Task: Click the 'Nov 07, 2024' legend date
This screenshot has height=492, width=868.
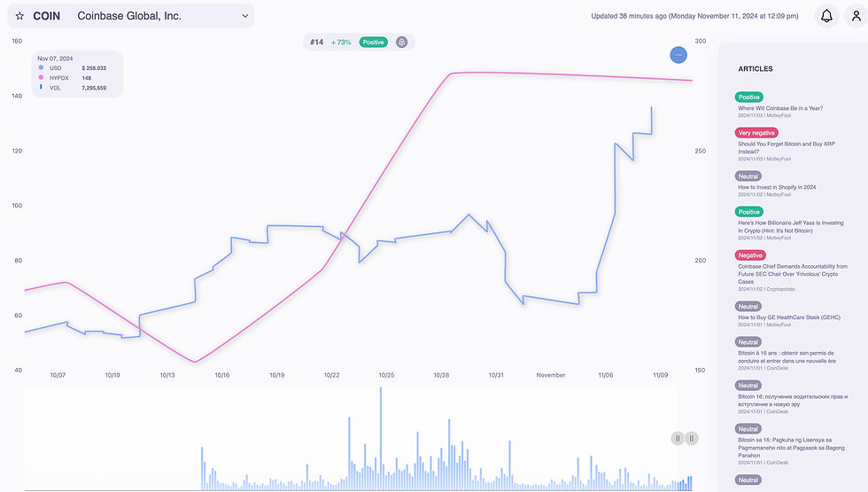Action: (x=55, y=59)
